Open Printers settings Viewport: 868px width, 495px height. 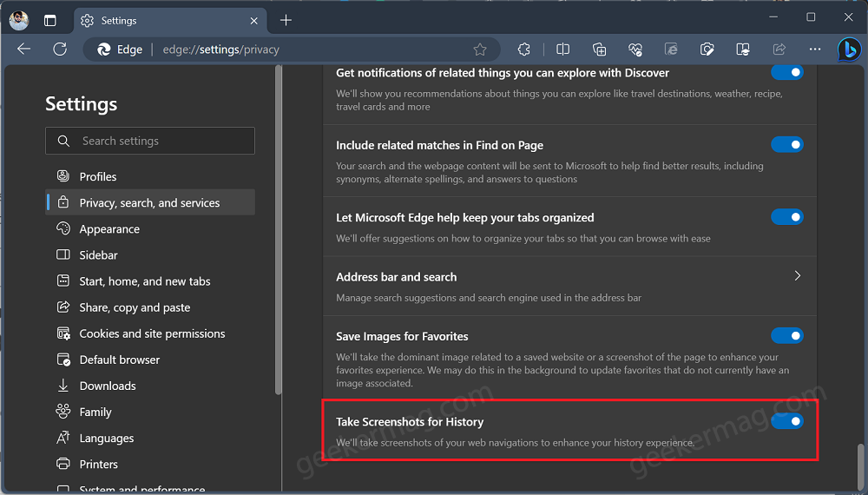[x=150, y=464]
